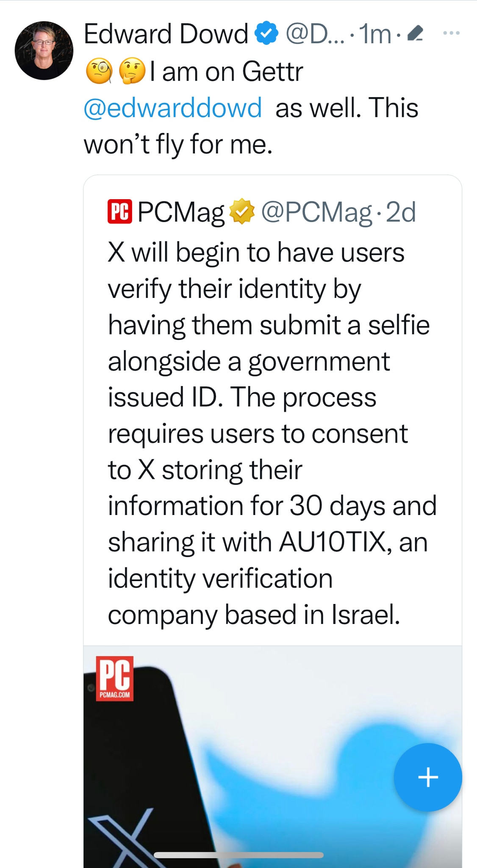
Task: Tap the blue verified badge
Action: (x=266, y=33)
